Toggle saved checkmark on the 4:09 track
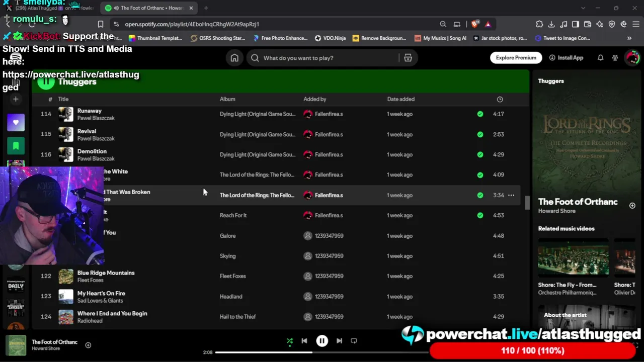644x362 pixels. coord(480,175)
